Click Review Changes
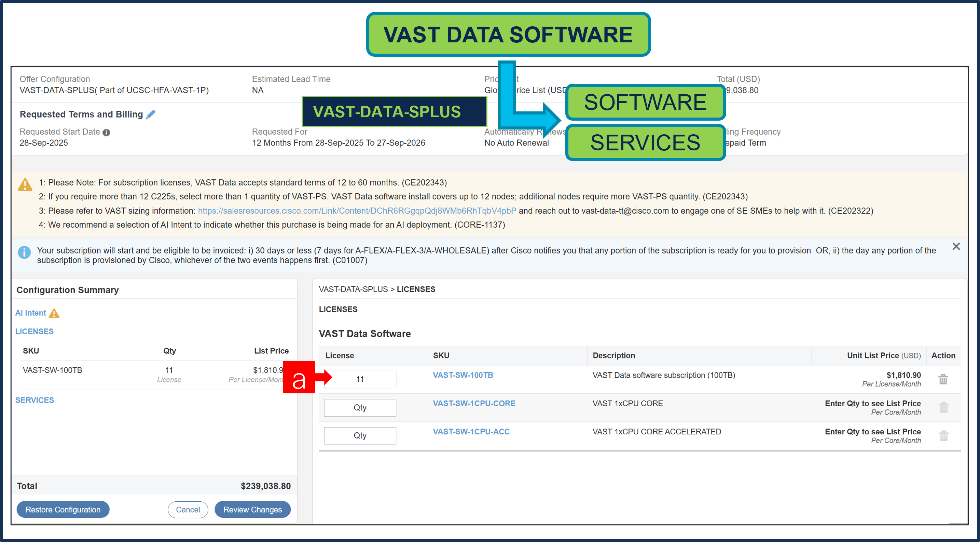This screenshot has height=542, width=980. pyautogui.click(x=253, y=509)
